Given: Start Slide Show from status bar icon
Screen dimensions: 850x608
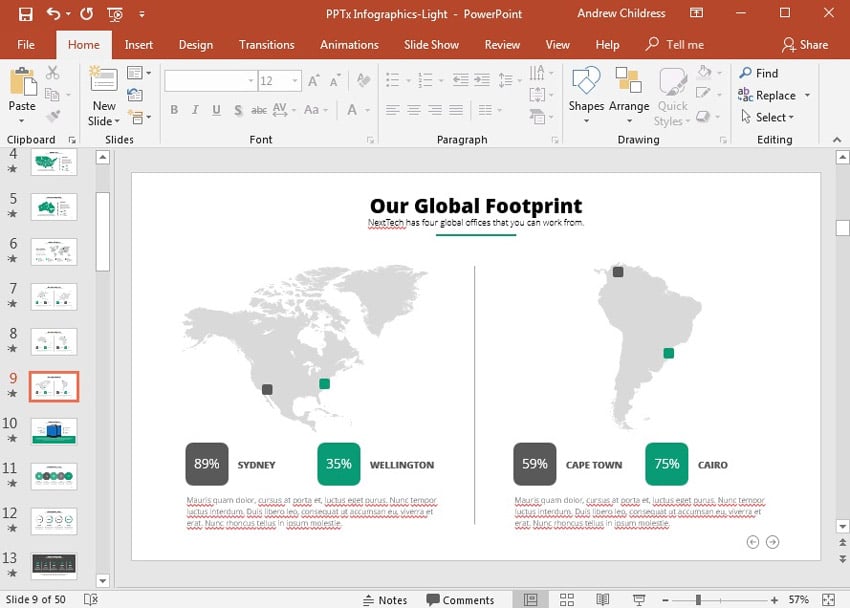Looking at the screenshot, I should [x=639, y=600].
